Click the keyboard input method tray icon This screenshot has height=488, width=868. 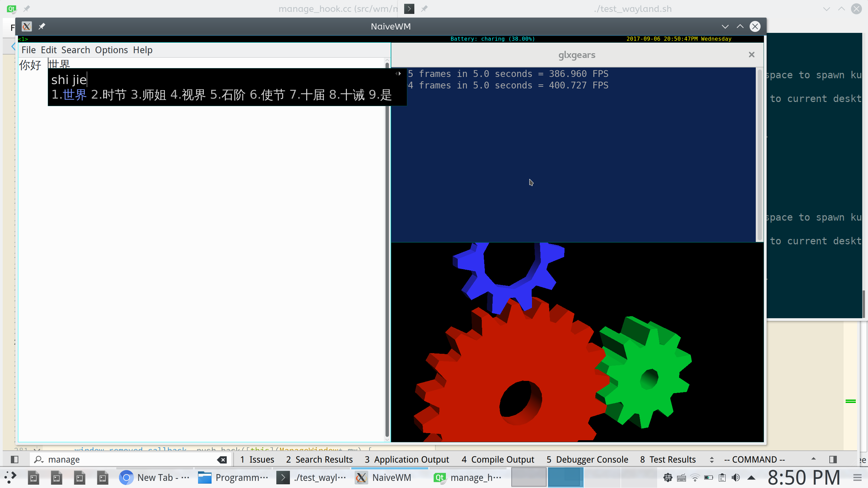(681, 477)
